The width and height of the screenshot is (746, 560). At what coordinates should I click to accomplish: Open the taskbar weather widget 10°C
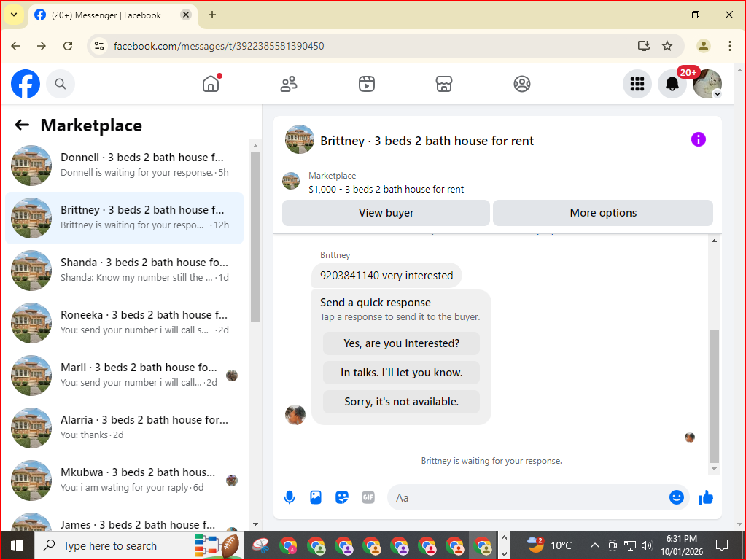coord(550,545)
